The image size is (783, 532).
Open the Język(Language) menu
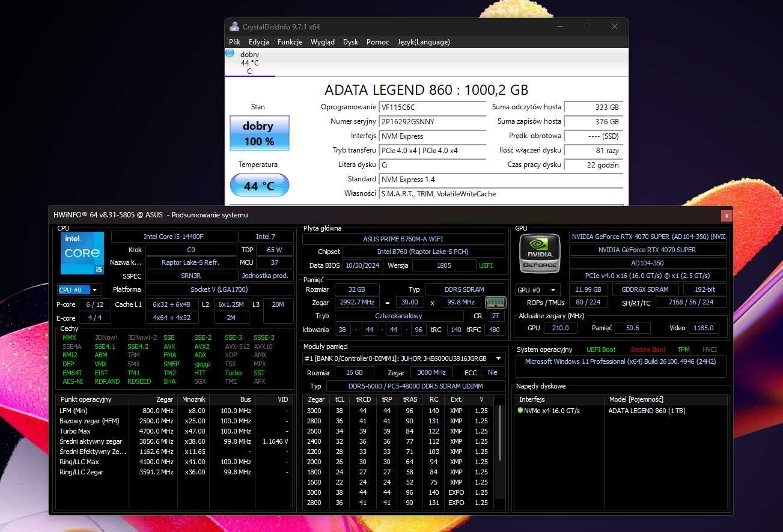click(x=424, y=42)
